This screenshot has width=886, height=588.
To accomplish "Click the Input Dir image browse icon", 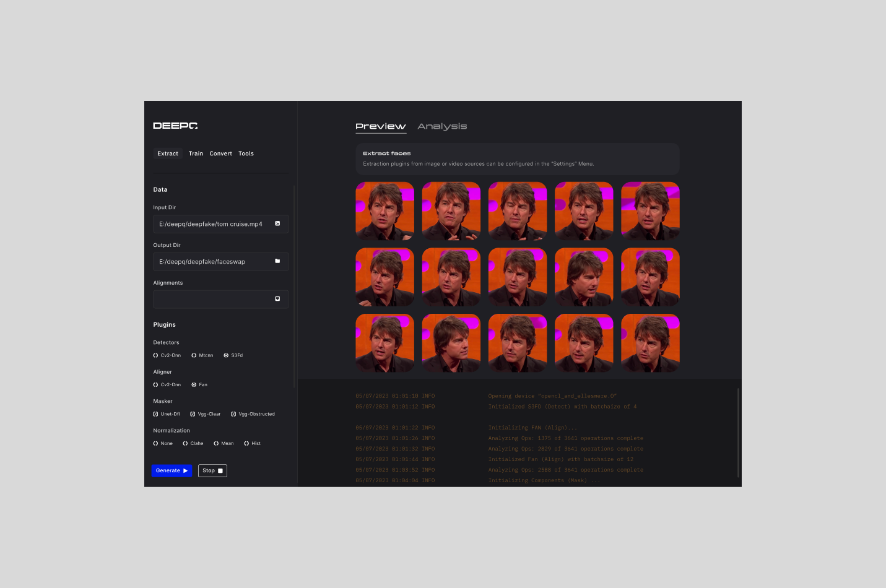I will pyautogui.click(x=277, y=223).
